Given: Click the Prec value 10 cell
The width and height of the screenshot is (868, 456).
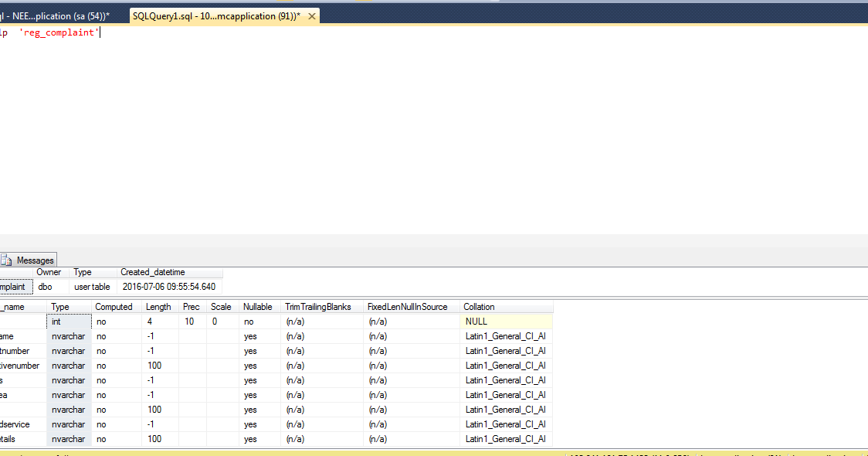Looking at the screenshot, I should [189, 321].
